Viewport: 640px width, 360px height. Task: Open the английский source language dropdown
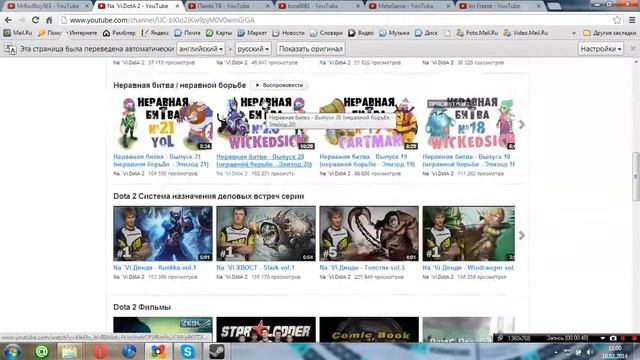click(201, 49)
